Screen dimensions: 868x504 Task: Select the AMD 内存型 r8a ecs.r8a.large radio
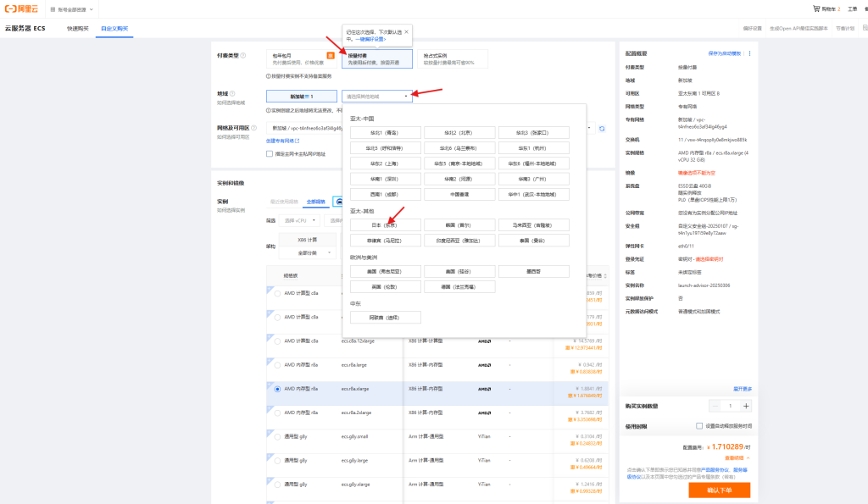click(277, 365)
